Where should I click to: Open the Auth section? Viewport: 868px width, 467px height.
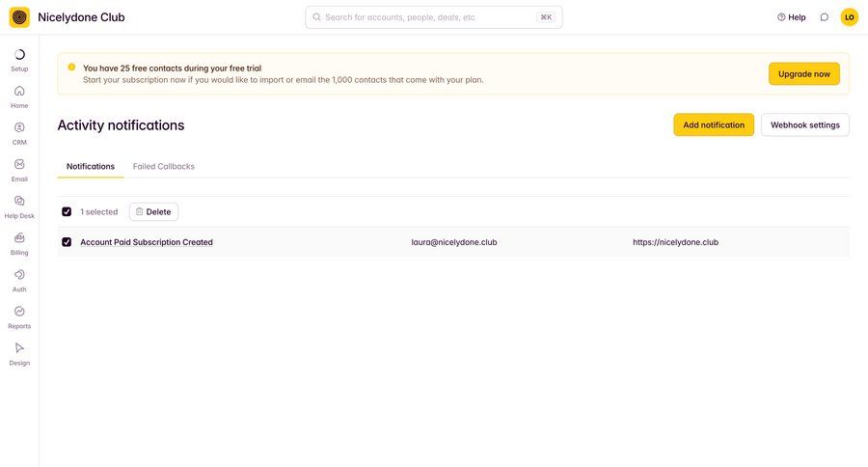click(x=19, y=281)
